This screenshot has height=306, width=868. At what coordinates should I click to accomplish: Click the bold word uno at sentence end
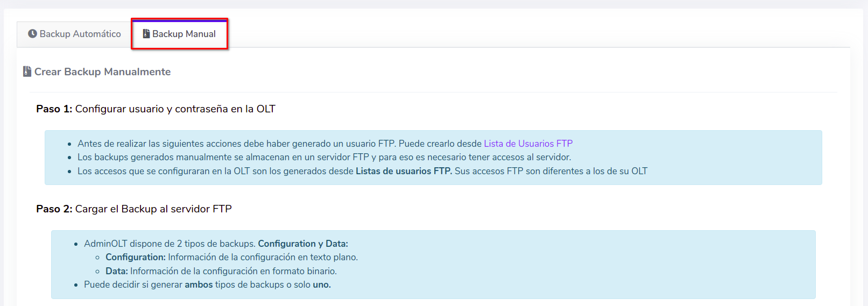click(321, 284)
